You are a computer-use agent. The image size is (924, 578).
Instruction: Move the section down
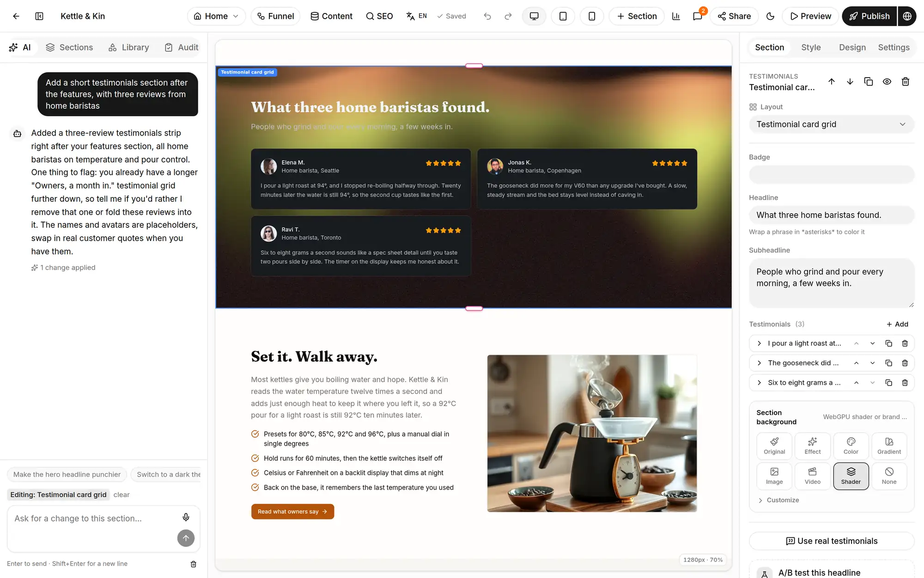pos(850,81)
